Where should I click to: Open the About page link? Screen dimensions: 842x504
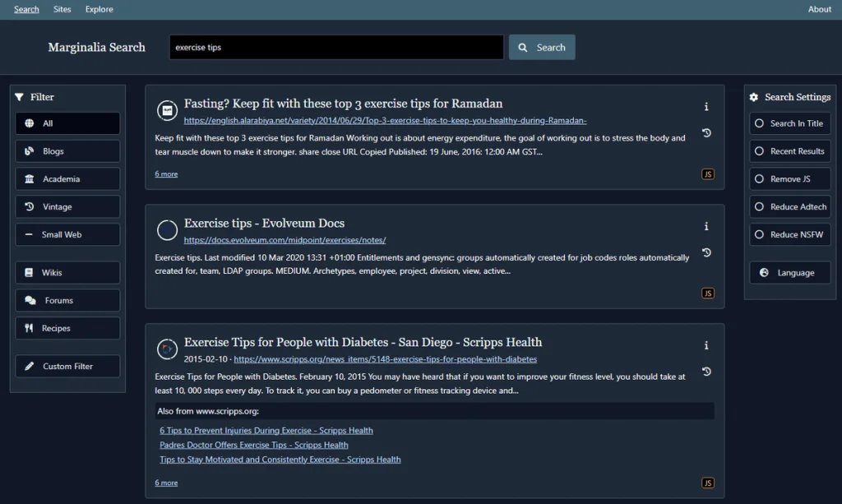pos(820,9)
